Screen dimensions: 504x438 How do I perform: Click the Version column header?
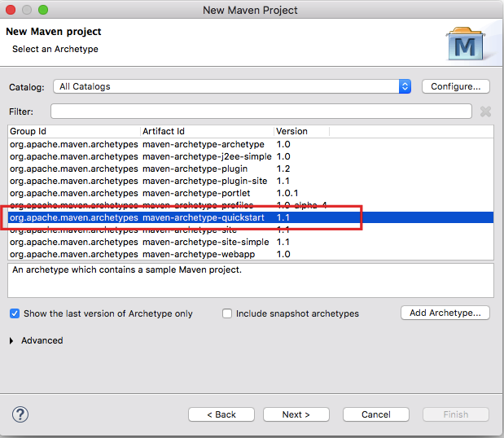(x=300, y=131)
